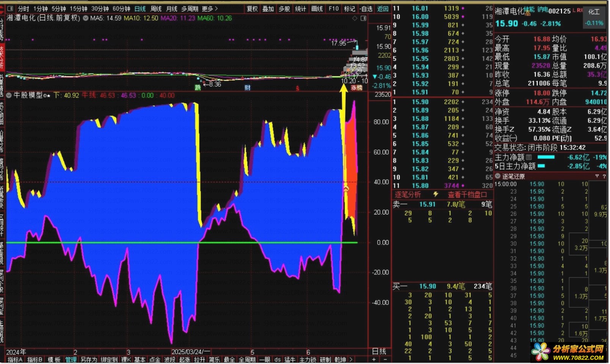This screenshot has width=610, height=364.
Task: Click 化工 sector box
Action: [x=594, y=17]
